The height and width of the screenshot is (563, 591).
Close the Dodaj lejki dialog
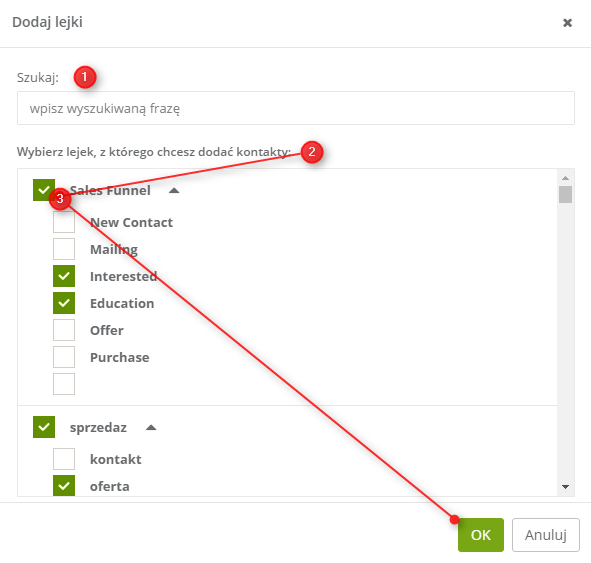click(567, 23)
